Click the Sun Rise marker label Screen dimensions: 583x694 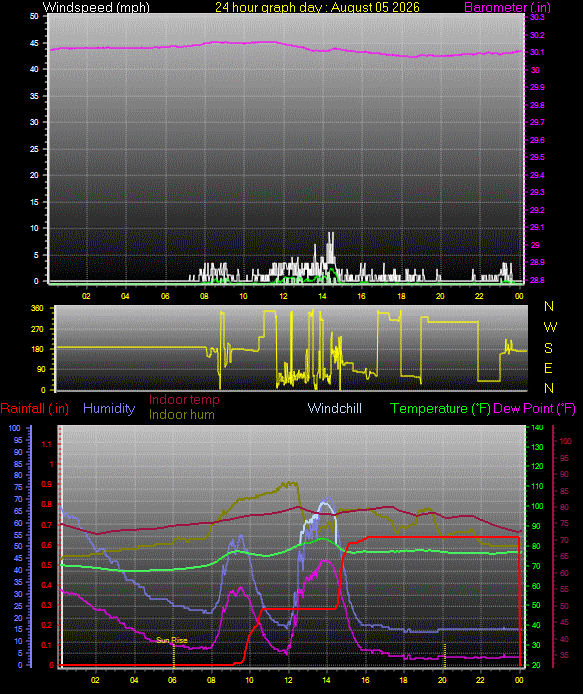coord(172,640)
